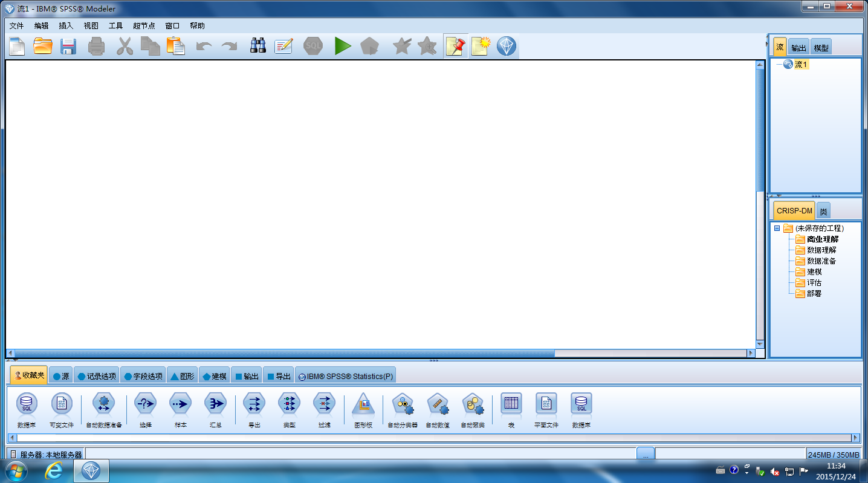Select the 自动分类器 node in the palette
This screenshot has height=483, width=868.
click(x=402, y=404)
